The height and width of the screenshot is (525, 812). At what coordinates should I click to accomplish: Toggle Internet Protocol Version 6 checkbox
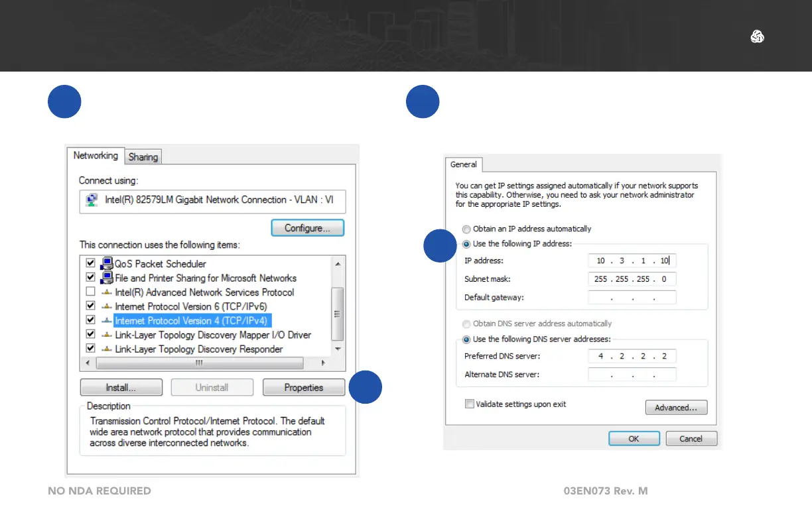[90, 306]
